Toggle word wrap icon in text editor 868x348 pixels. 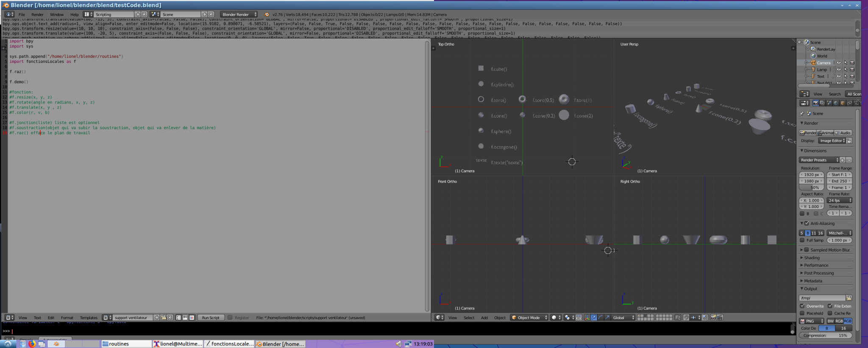click(x=185, y=317)
